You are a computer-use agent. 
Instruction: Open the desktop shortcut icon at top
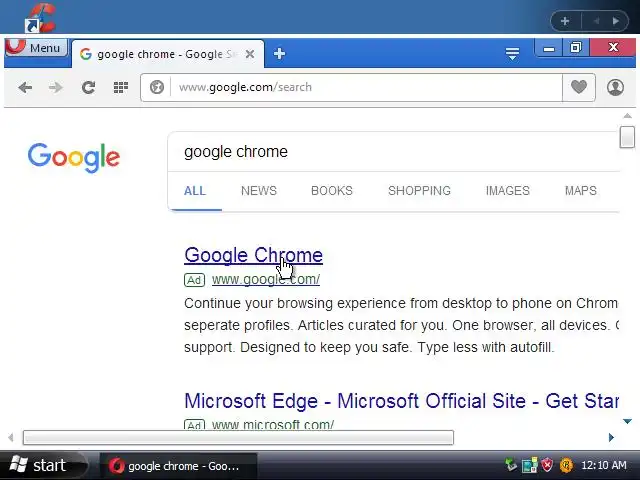click(40, 17)
